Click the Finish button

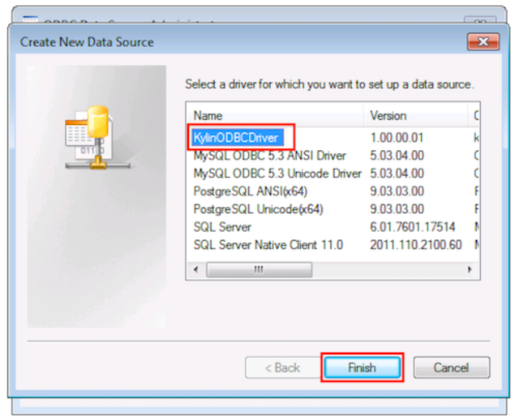tap(362, 367)
